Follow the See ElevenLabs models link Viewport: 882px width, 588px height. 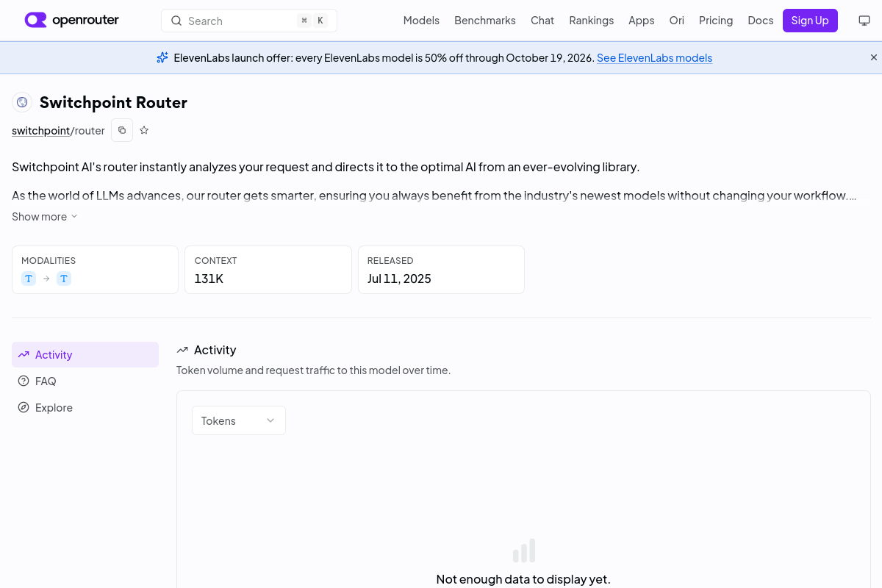click(x=654, y=57)
